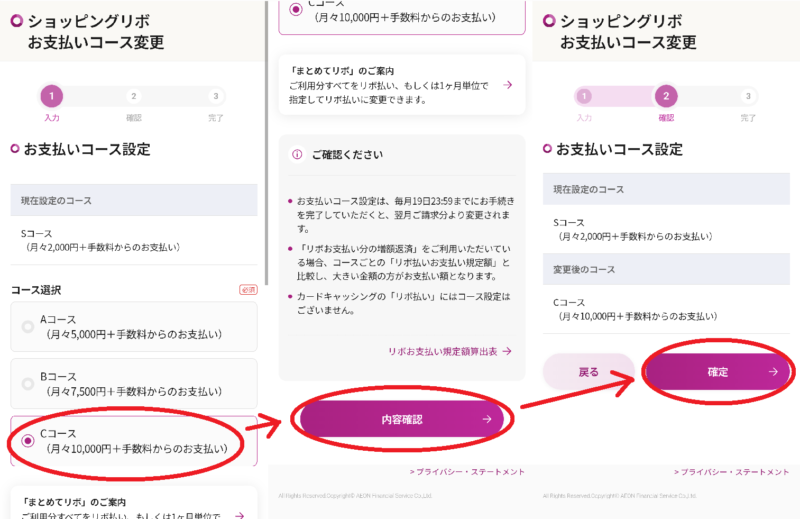This screenshot has width=800, height=519.
Task: Click step 3 circle in right screen
Action: 748,96
